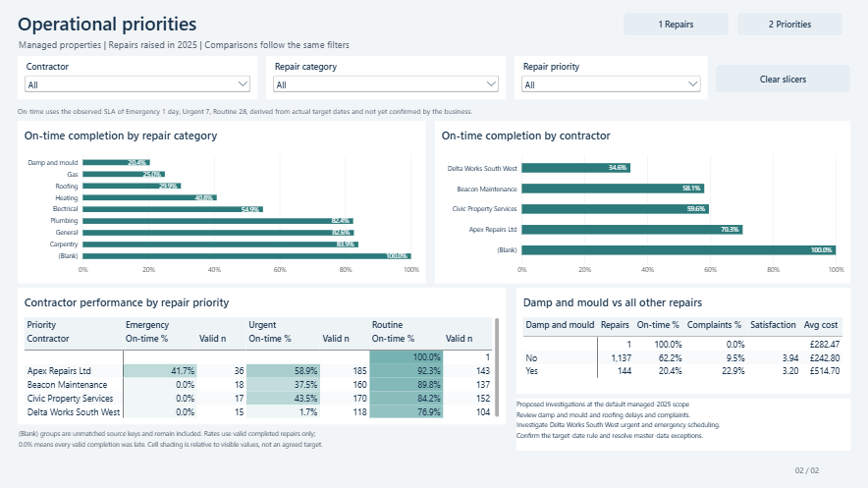Click the 37.5% Urgent cell
The width and height of the screenshot is (868, 488).
[283, 385]
